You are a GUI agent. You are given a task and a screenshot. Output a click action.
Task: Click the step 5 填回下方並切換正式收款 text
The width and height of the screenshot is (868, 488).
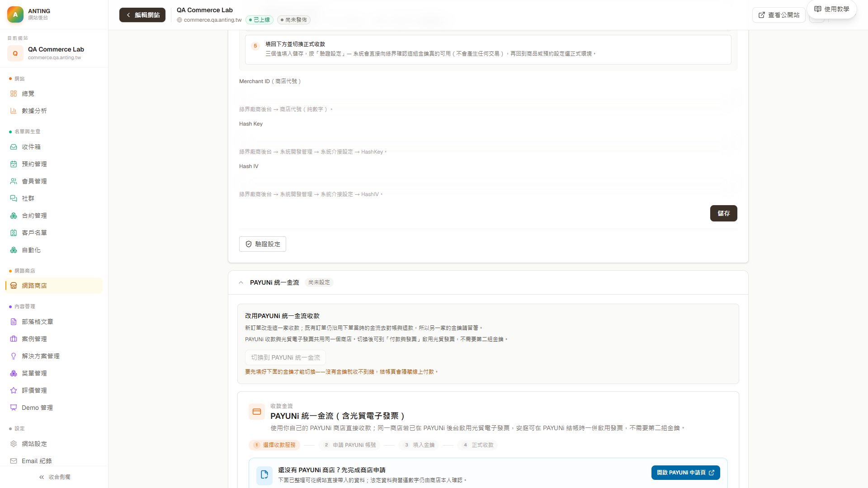pyautogui.click(x=295, y=44)
